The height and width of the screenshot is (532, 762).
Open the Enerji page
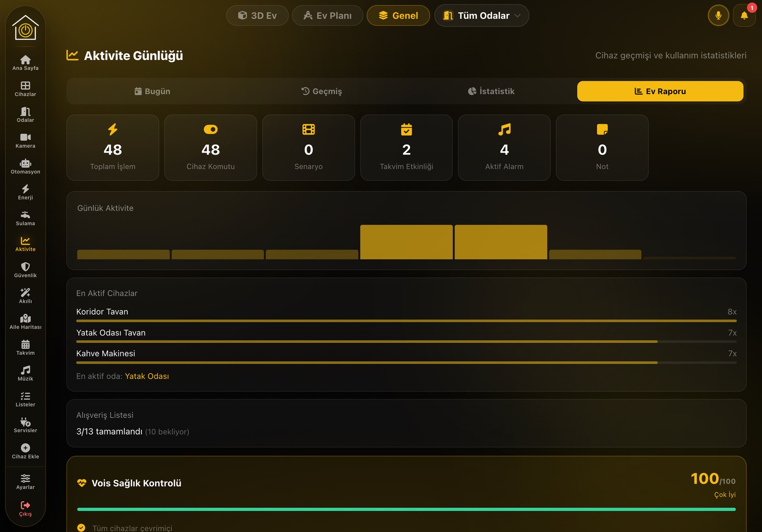pyautogui.click(x=25, y=192)
